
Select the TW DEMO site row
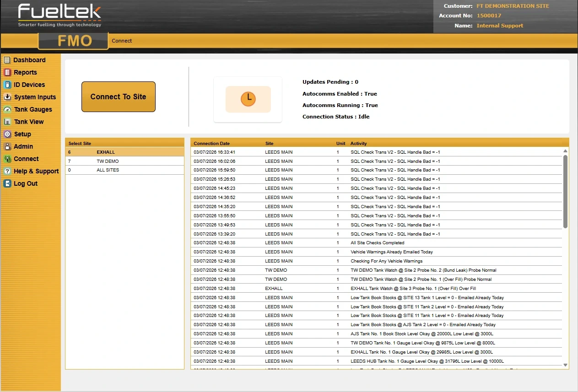124,161
